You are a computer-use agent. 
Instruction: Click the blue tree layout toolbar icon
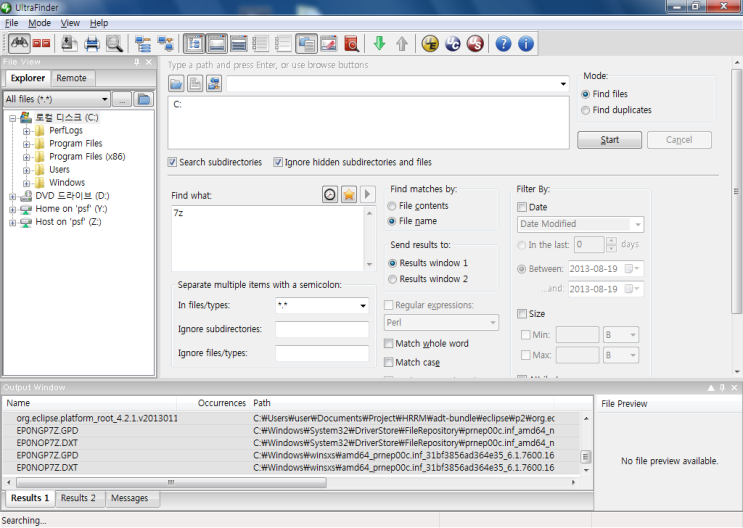pos(143,44)
